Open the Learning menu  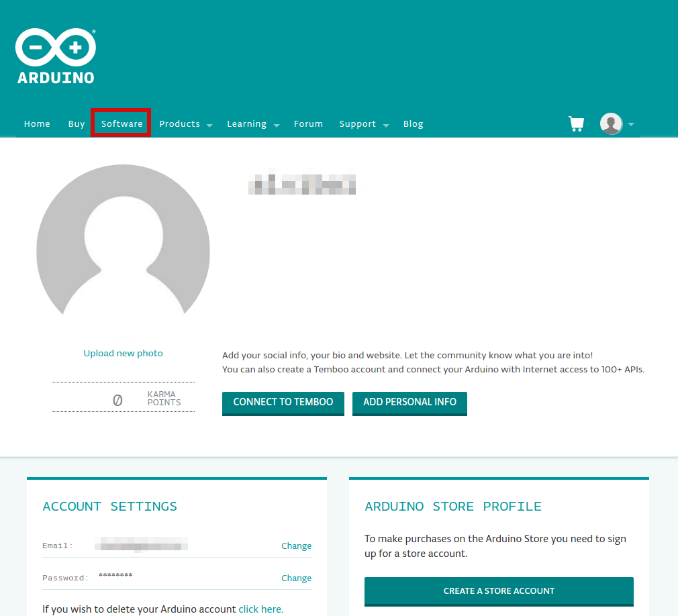click(x=247, y=124)
